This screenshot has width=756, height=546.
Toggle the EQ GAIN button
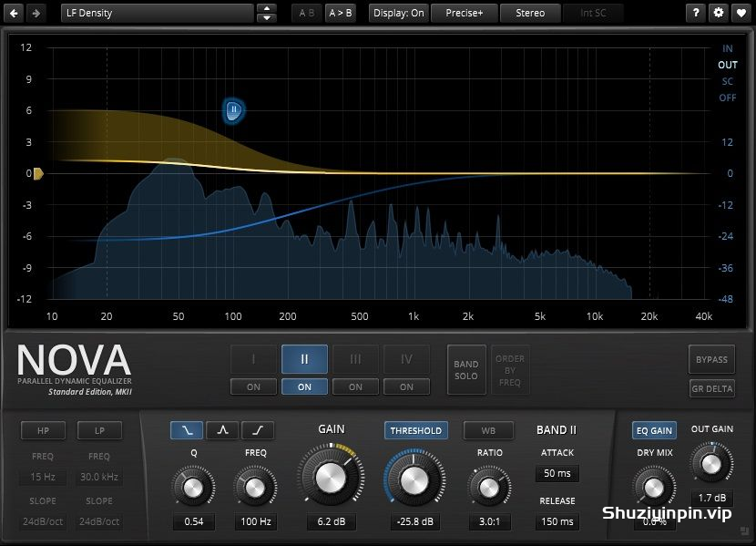tap(654, 430)
